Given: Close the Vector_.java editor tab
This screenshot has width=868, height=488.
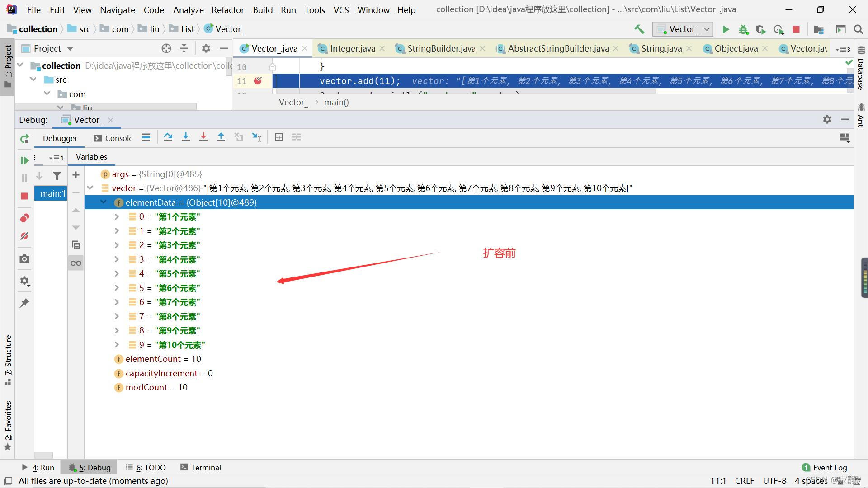Looking at the screenshot, I should coord(305,48).
